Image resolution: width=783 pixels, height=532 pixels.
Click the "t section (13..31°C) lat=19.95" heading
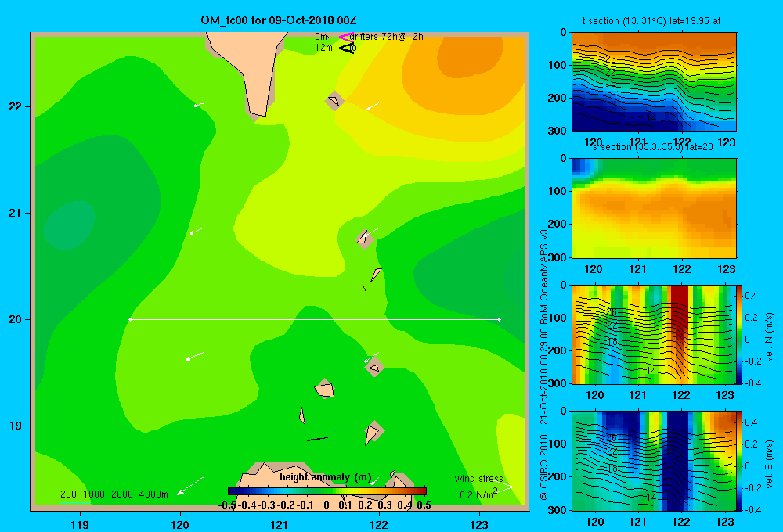tap(651, 21)
